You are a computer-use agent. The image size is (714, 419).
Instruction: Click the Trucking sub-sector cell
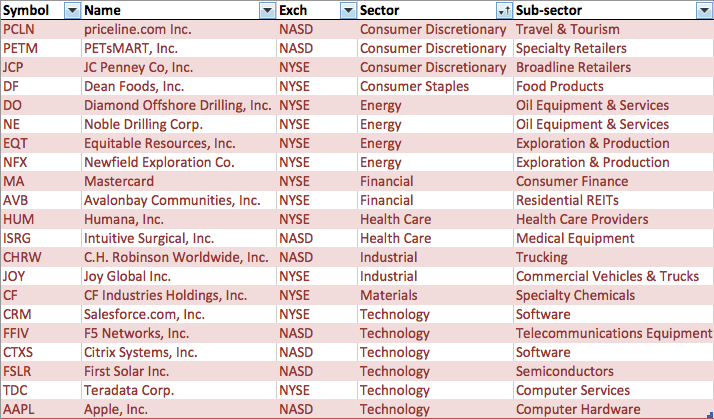[613, 257]
